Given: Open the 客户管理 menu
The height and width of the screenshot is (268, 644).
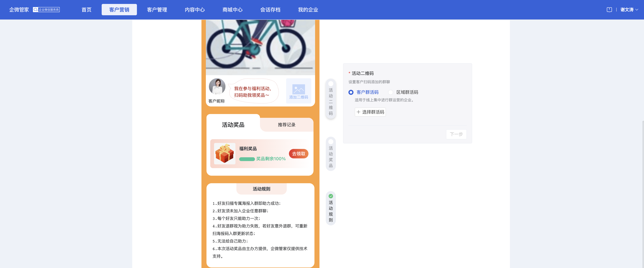Looking at the screenshot, I should point(157,10).
